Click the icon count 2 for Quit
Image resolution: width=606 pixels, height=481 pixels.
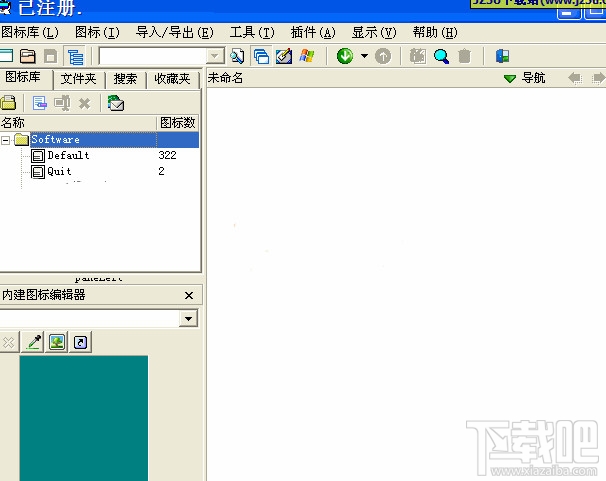pyautogui.click(x=161, y=171)
